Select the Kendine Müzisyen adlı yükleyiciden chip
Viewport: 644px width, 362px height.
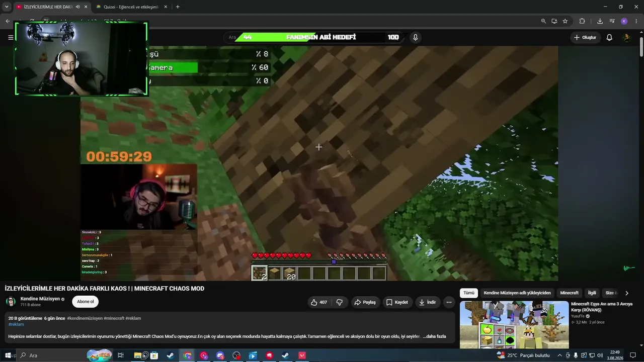[517, 293]
